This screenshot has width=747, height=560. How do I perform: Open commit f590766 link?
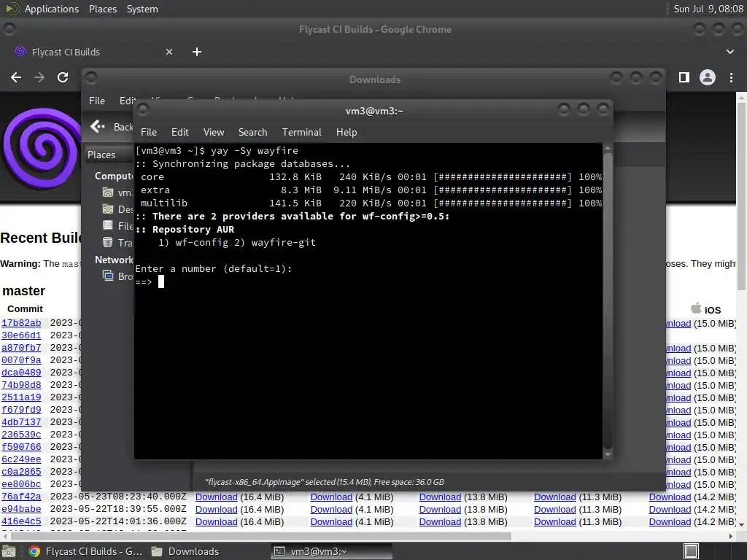[21, 447]
